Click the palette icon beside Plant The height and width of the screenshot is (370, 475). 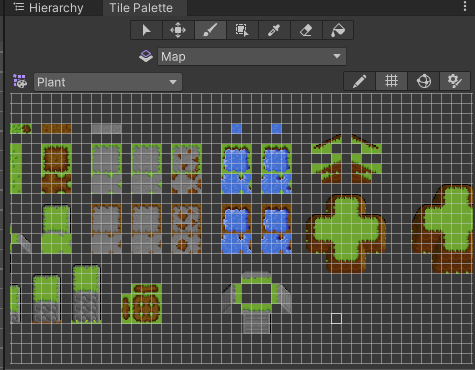(x=20, y=82)
